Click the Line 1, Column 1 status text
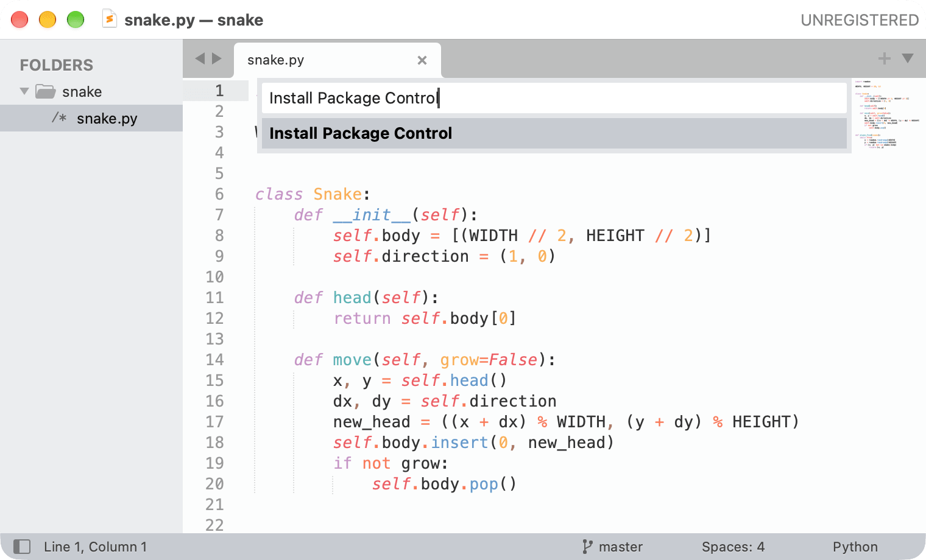926x560 pixels. click(x=95, y=547)
